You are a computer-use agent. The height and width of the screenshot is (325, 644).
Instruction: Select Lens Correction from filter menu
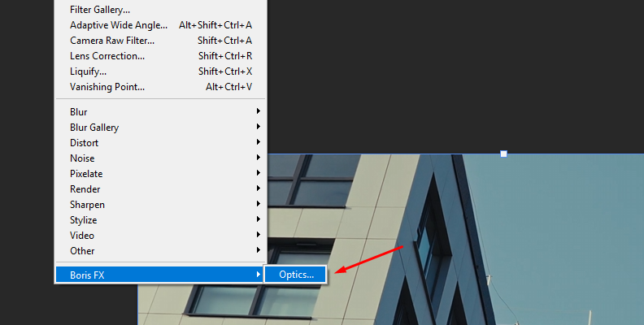pos(160,56)
